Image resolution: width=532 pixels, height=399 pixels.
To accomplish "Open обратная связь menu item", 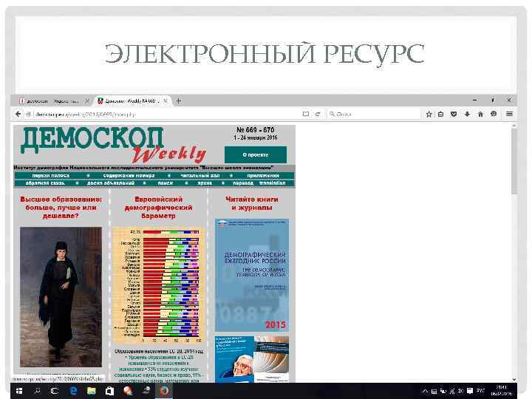I will 45,183.
